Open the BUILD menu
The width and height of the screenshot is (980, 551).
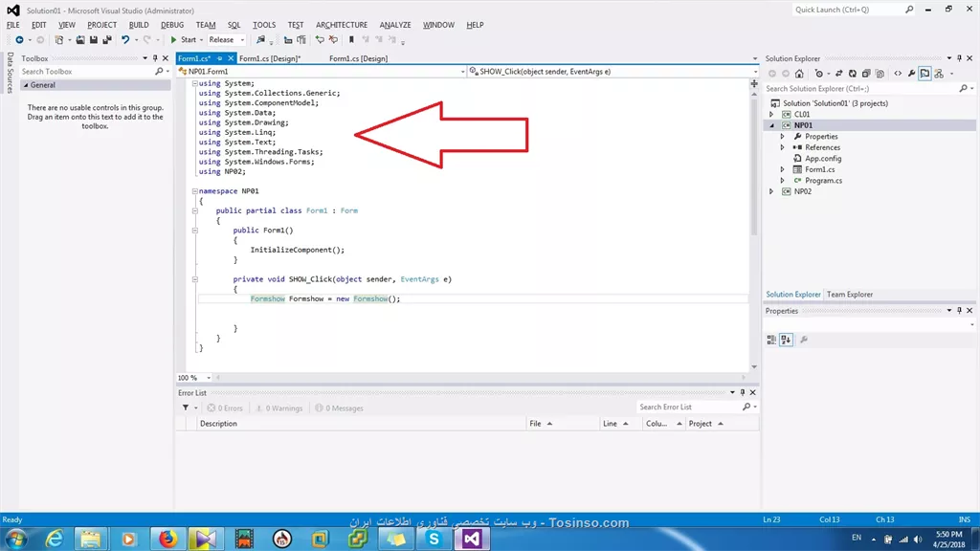point(139,25)
